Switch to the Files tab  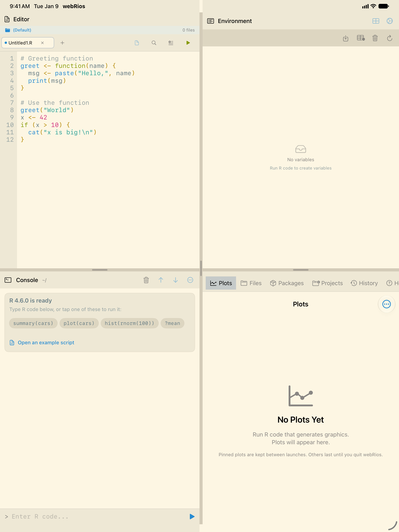[251, 283]
